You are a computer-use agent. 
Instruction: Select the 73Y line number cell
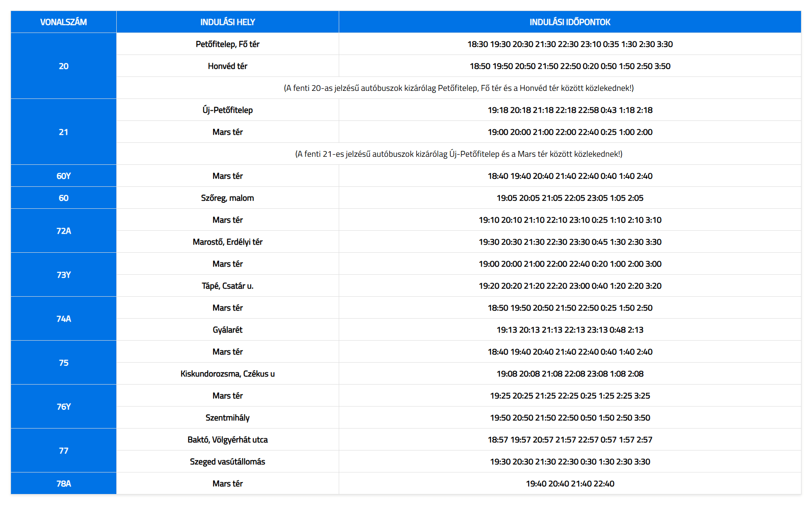[63, 275]
